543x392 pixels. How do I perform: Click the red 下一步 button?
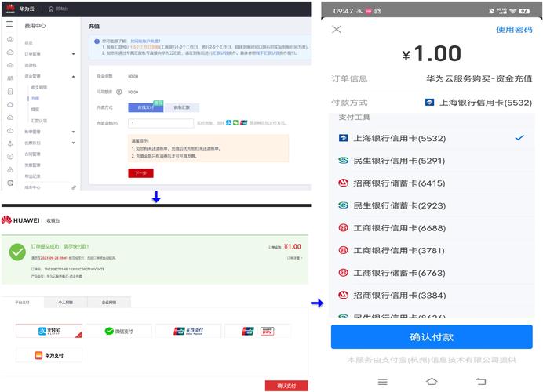(140, 173)
